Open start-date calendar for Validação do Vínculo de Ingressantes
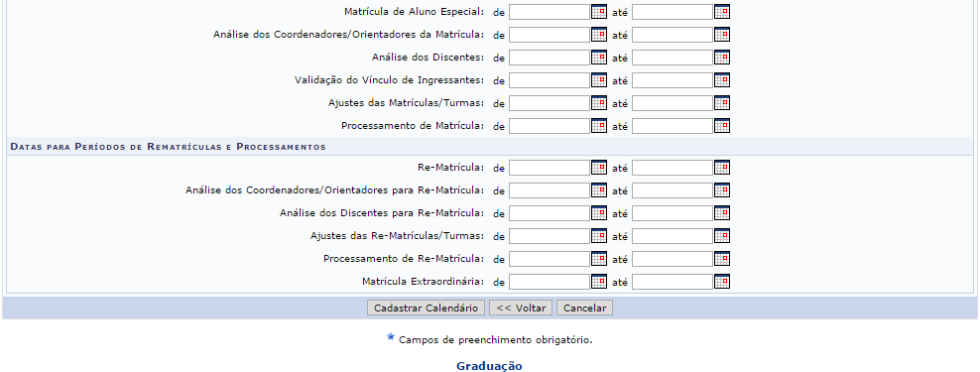This screenshot has width=980, height=372. (x=599, y=80)
